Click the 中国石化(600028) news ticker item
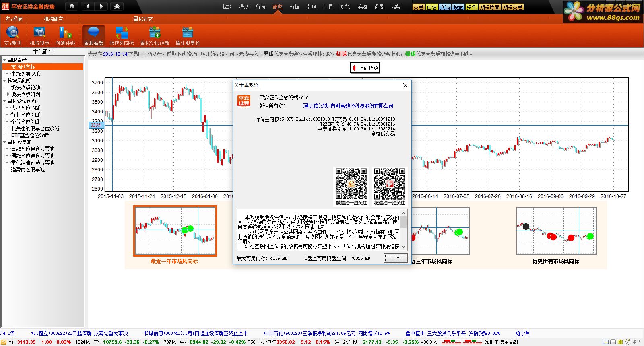 point(327,333)
